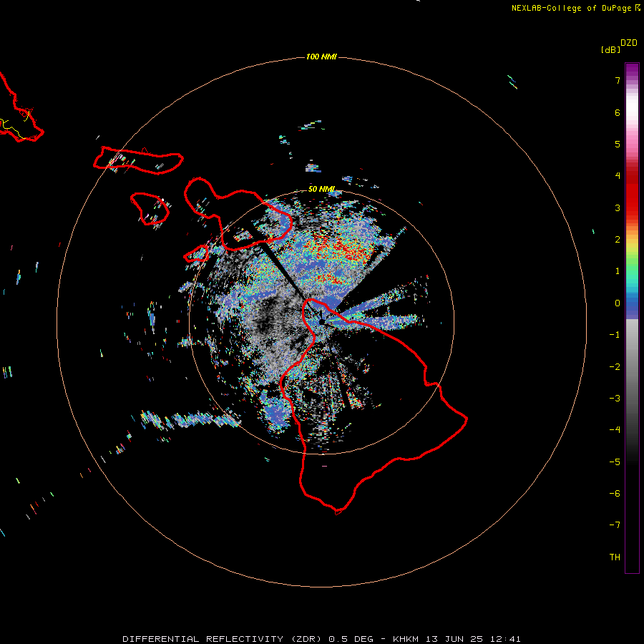Screen dimensions: 644x644
Task: Click the 7 value on the color scale
Action: (x=618, y=80)
